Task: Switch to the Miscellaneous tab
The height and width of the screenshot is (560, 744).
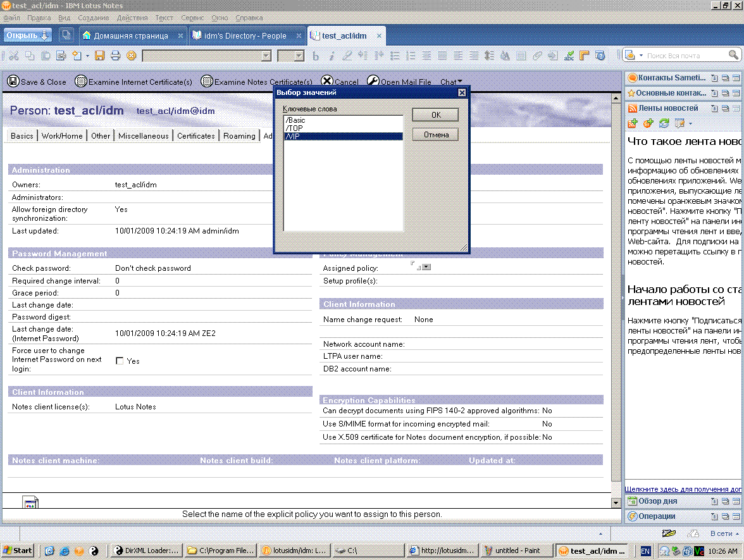Action: point(143,135)
